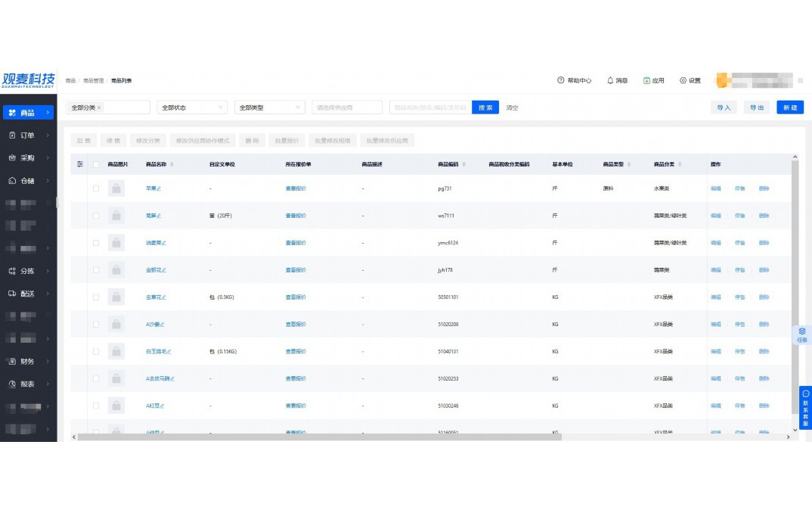Open the 任务 floating panel icon
The width and height of the screenshot is (812, 510).
(802, 334)
